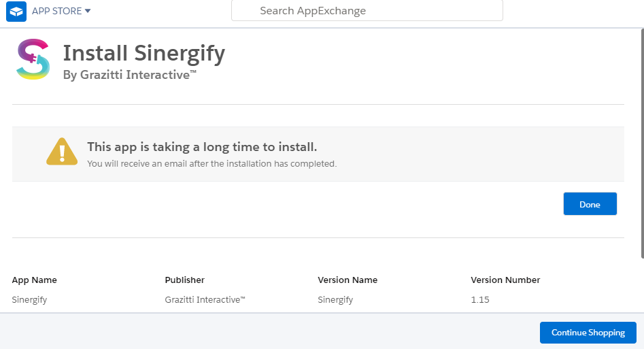
Task: Click the page vertical scrollbar
Action: click(x=642, y=144)
